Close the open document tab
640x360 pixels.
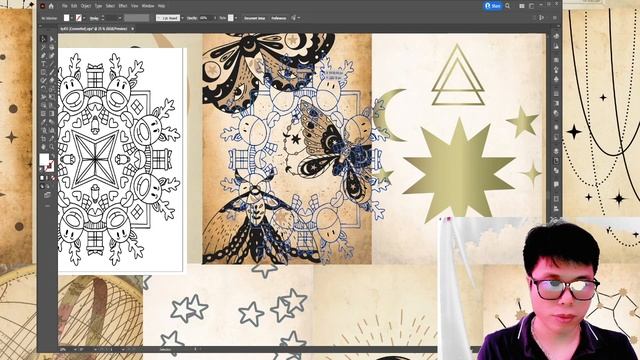pyautogui.click(x=132, y=29)
